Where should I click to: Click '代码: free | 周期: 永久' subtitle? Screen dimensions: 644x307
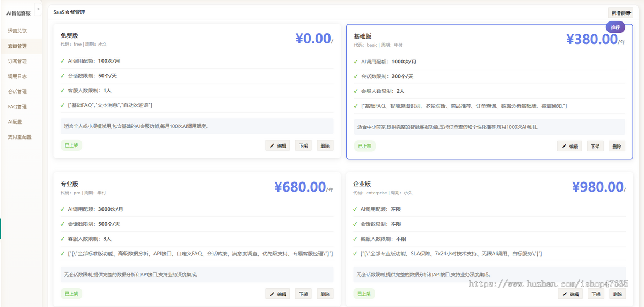point(84,44)
